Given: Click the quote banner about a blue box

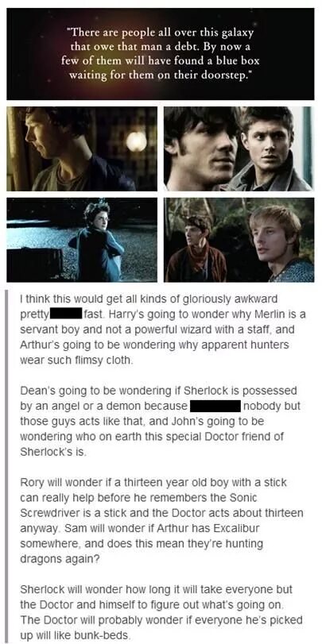Looking at the screenshot, I should (161, 54).
